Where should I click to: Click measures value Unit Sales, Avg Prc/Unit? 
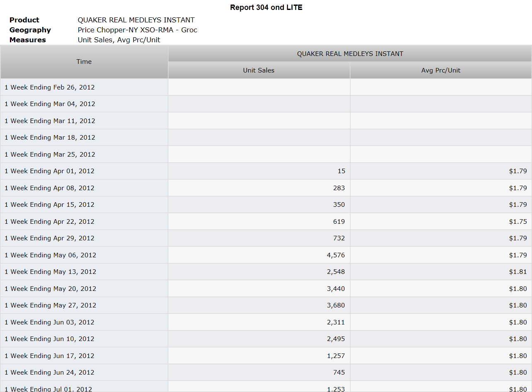coord(119,40)
